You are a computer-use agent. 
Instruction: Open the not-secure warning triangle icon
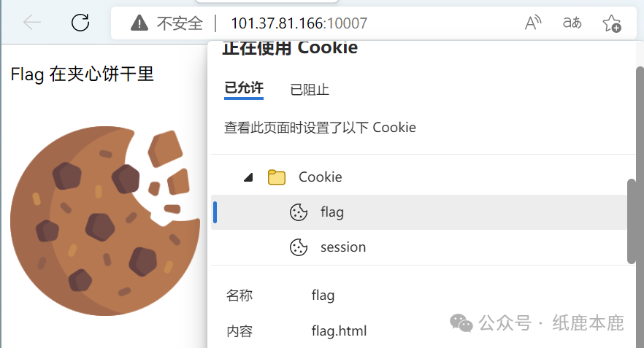point(139,23)
